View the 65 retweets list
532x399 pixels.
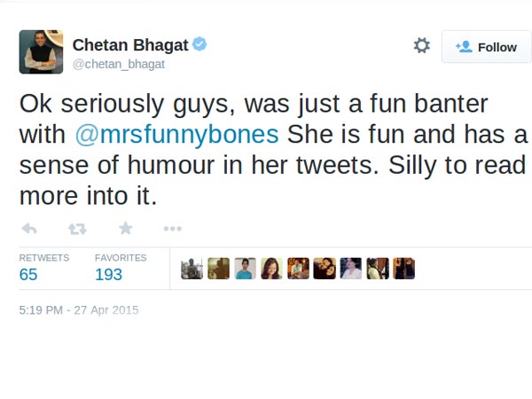click(28, 274)
